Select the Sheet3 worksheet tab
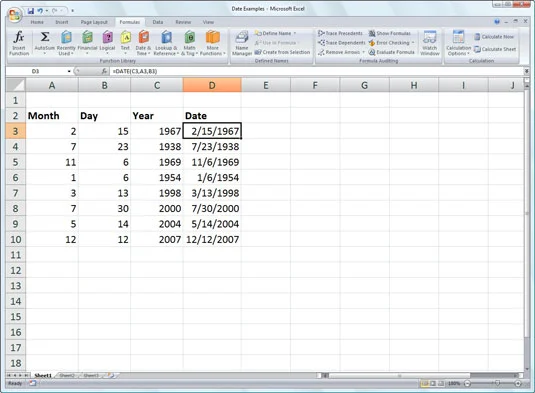This screenshot has width=535, height=393. 91,376
